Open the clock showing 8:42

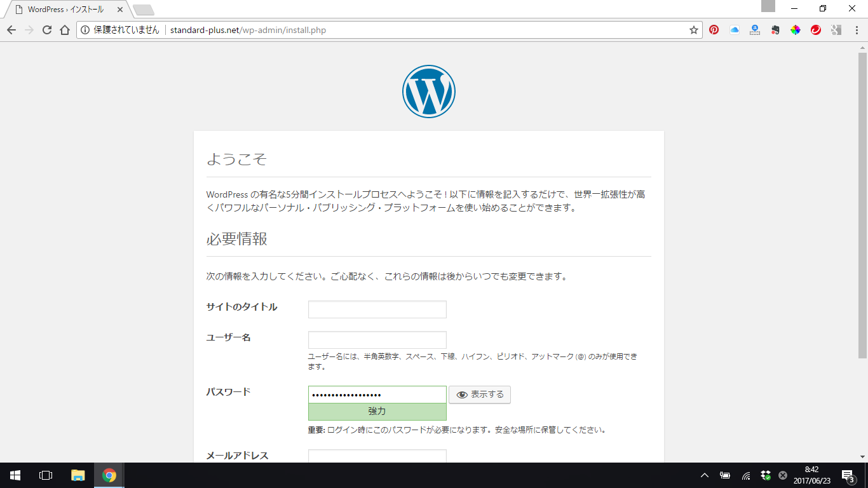point(811,475)
